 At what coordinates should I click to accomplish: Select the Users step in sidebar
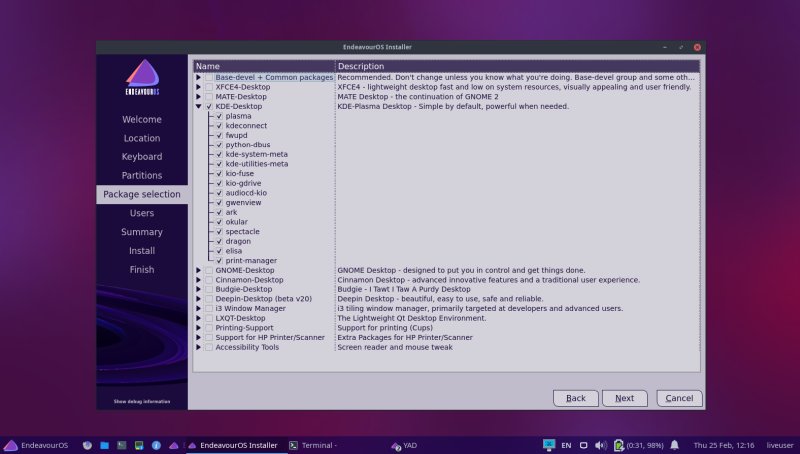tap(142, 213)
